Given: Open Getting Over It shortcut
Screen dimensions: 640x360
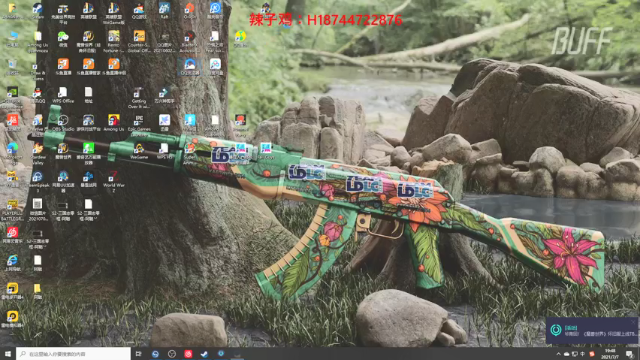Looking at the screenshot, I should (x=138, y=97).
